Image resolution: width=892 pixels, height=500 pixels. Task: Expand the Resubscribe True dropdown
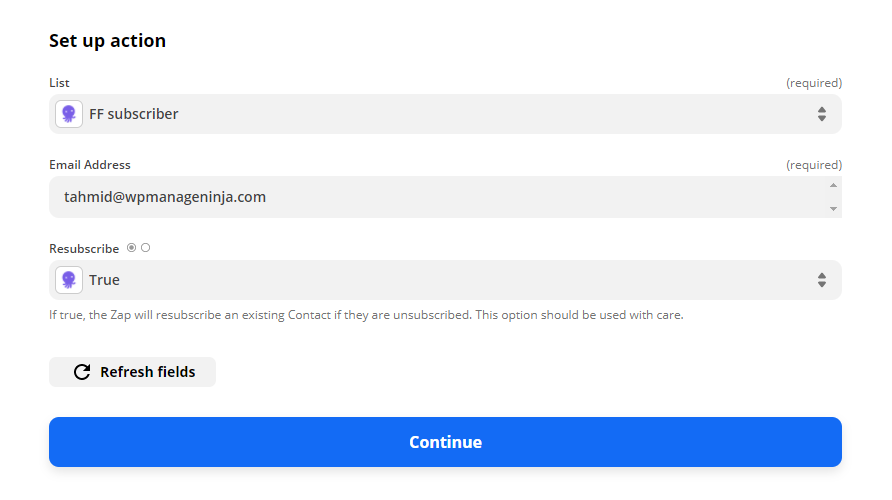point(445,280)
